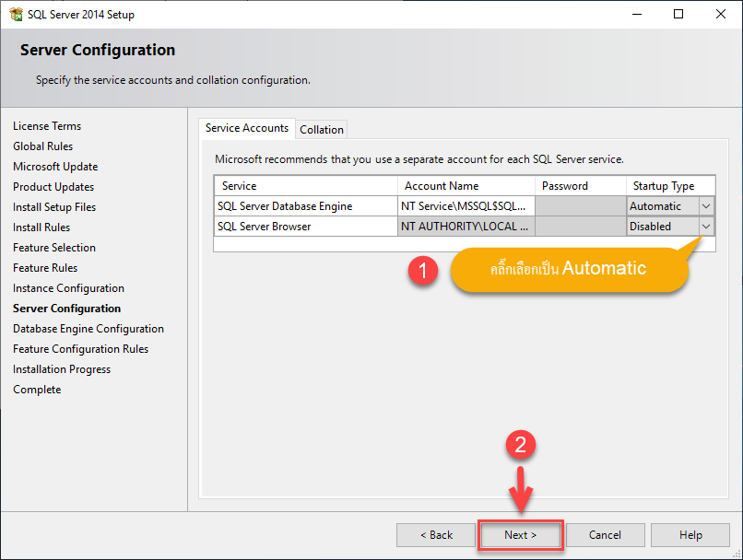Click the SQL Server Setup title bar icon

click(16, 14)
